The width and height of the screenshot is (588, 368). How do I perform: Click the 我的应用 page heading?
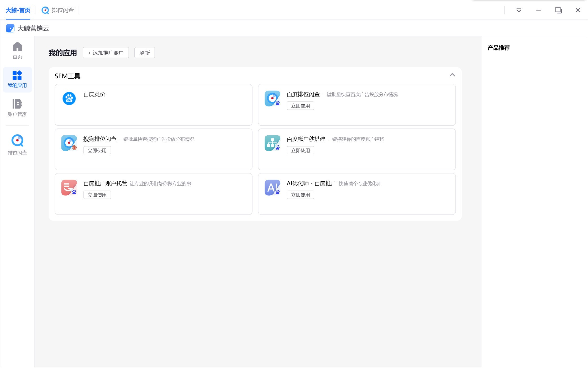coord(63,53)
